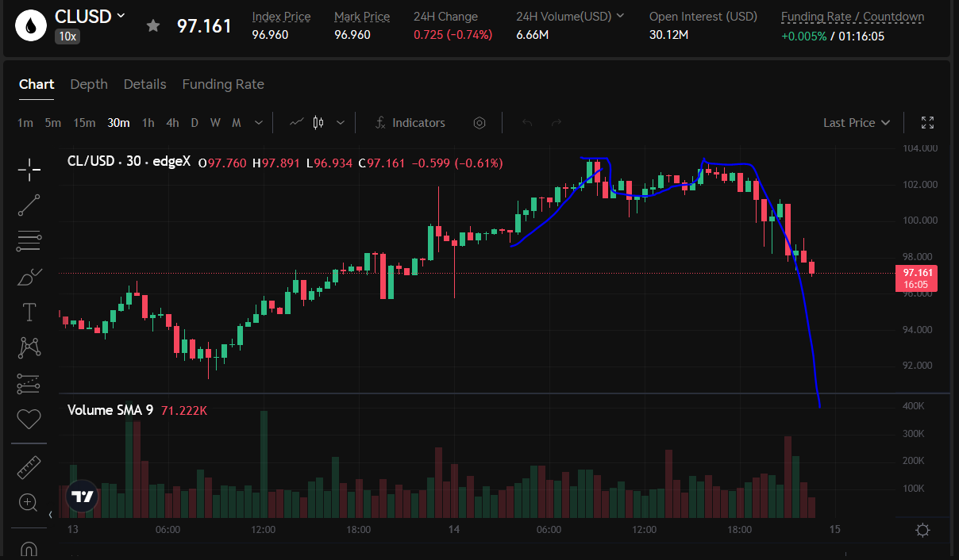The width and height of the screenshot is (959, 560).
Task: Click the Volume SMA 9 legend
Action: click(110, 410)
